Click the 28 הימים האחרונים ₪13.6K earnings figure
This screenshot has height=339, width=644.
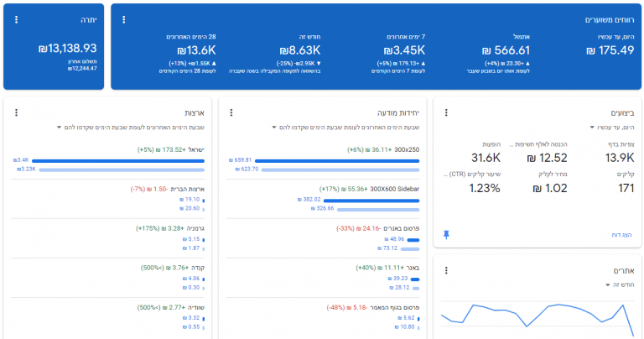[x=196, y=50]
